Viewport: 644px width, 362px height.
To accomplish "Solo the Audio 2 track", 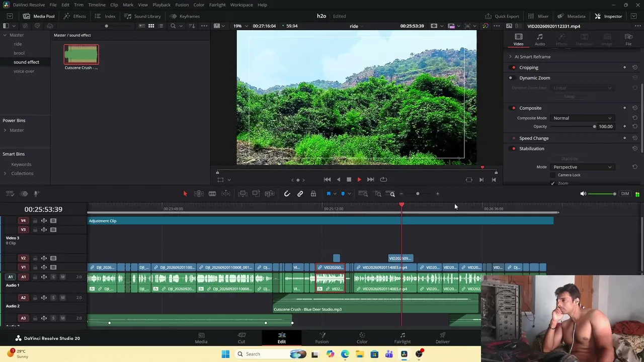I will coord(53,298).
